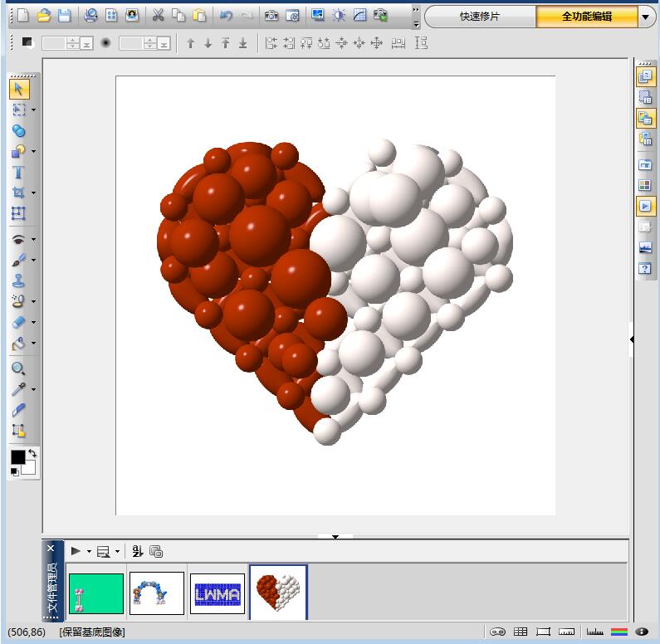Click the Paste clipboard icon

coord(199,16)
